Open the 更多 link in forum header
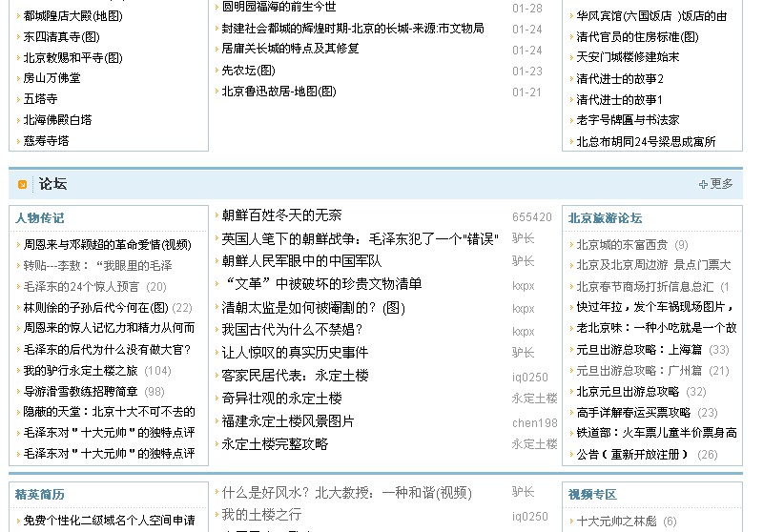The width and height of the screenshot is (784, 532). click(721, 184)
